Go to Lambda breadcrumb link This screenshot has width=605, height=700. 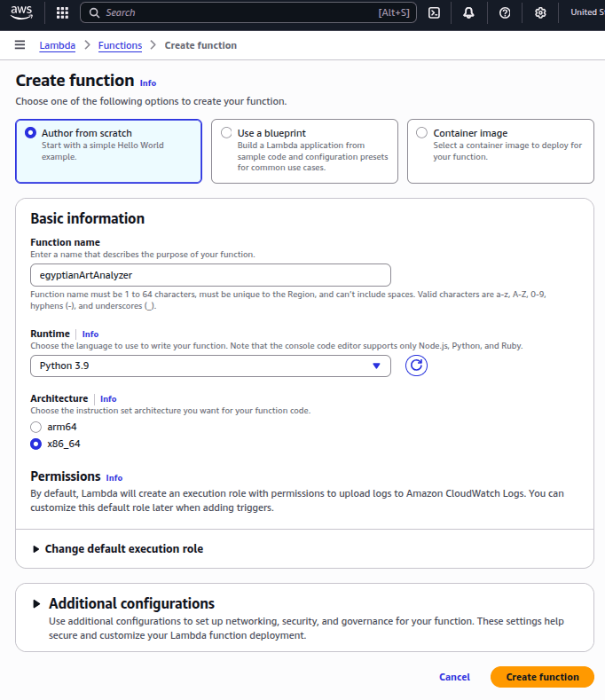coord(57,45)
